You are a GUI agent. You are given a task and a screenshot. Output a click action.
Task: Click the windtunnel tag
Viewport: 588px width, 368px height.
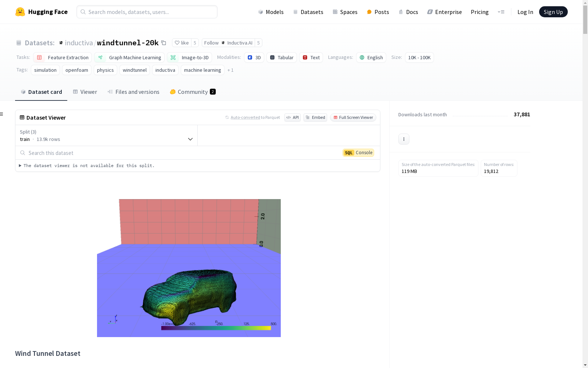tap(135, 70)
